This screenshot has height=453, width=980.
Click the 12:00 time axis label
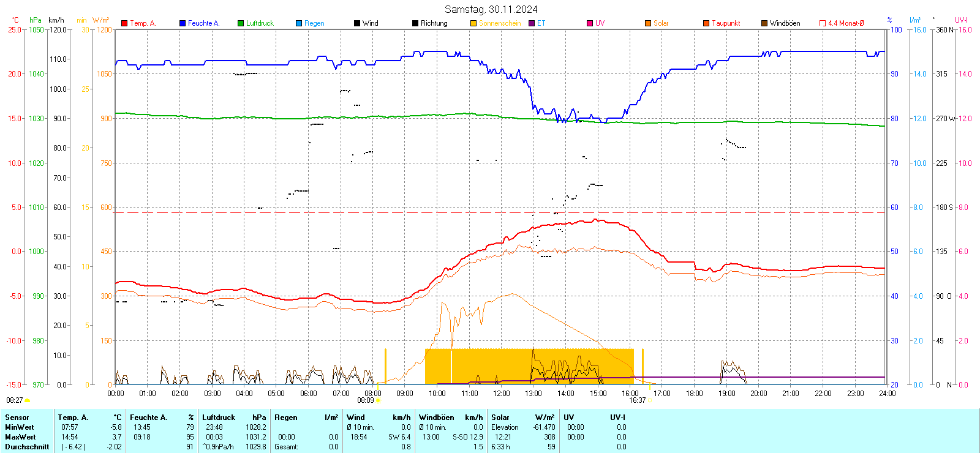pyautogui.click(x=502, y=394)
